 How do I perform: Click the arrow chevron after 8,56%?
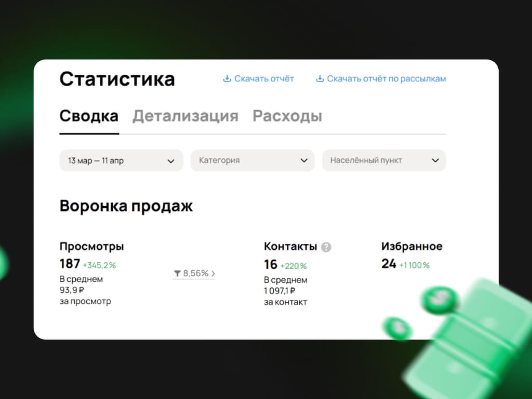(x=212, y=273)
